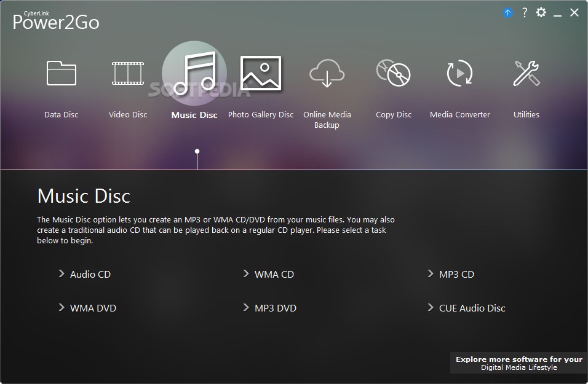Open the CUE Audio Disc task
Viewport: 588px width, 384px height.
tap(472, 308)
